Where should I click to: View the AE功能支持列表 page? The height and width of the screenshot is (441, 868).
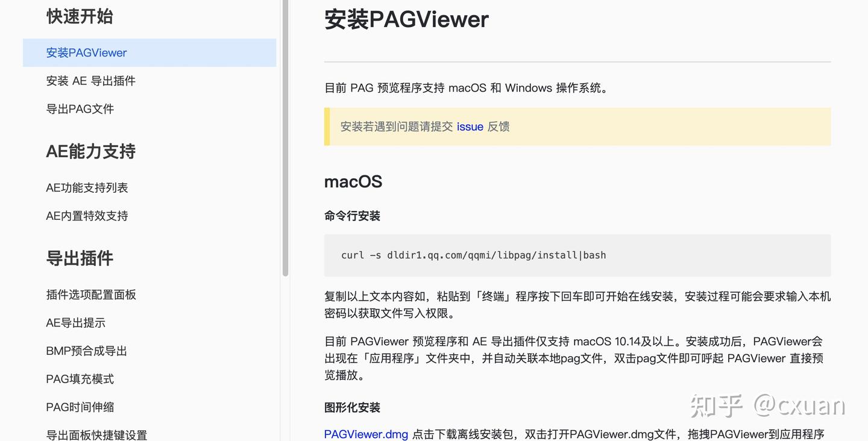coord(87,187)
